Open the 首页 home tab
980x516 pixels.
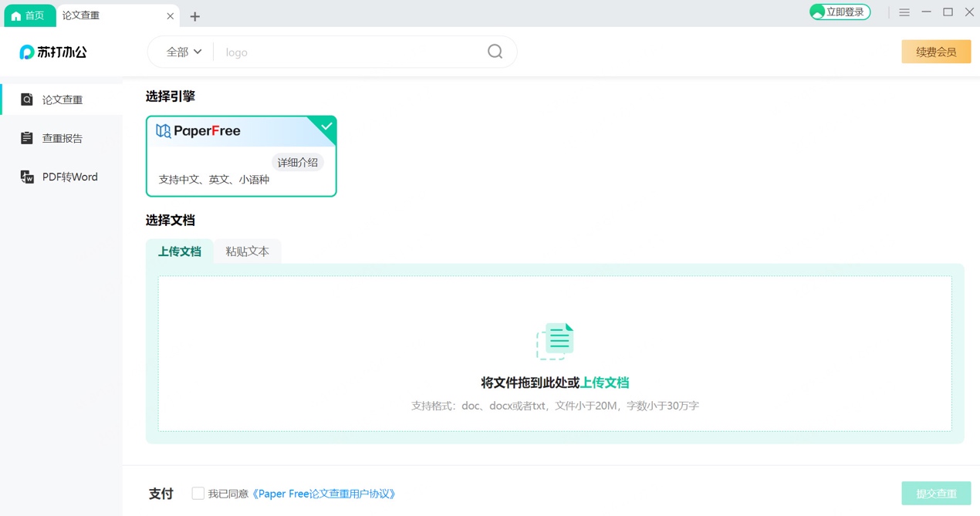[x=29, y=15]
